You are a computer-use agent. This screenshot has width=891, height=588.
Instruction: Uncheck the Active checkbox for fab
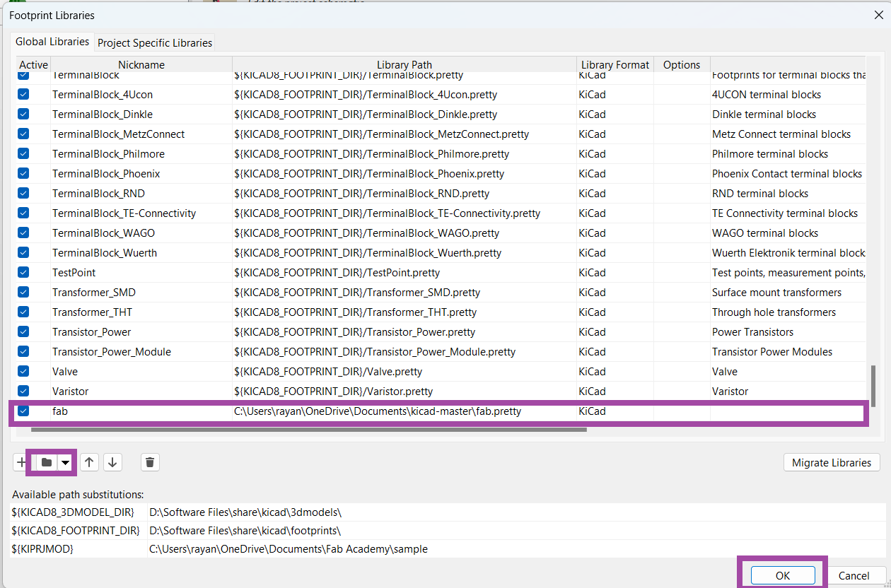click(23, 411)
